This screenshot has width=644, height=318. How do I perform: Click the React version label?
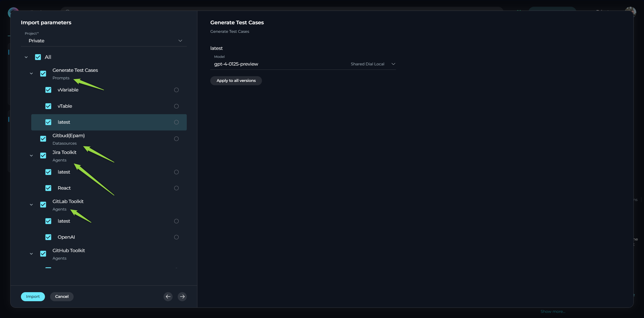[x=64, y=188]
